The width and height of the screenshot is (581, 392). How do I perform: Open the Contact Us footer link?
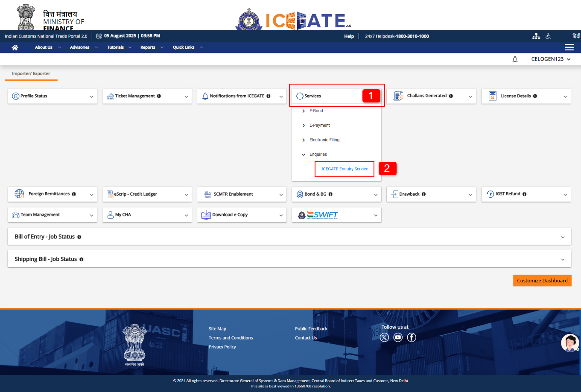pyautogui.click(x=306, y=338)
